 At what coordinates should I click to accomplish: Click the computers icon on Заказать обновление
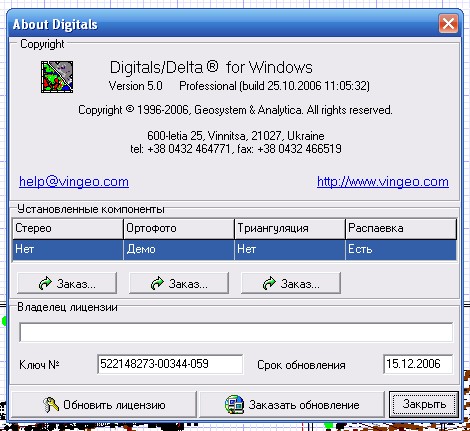point(235,404)
